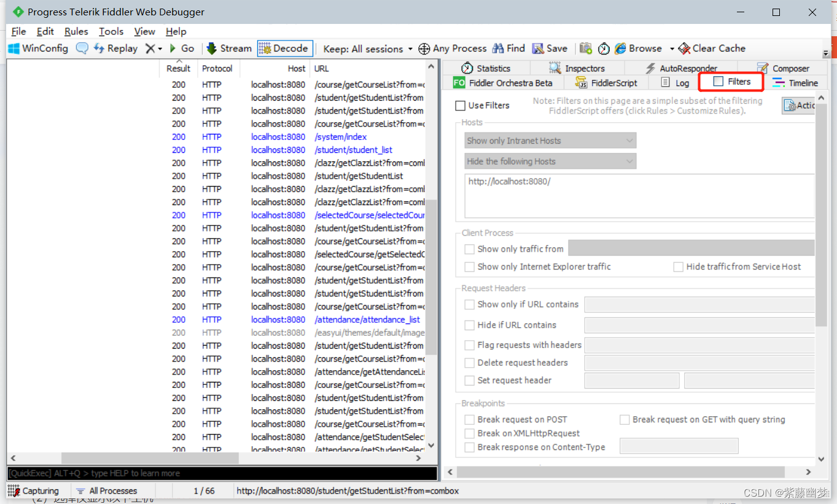
Task: Click the Actions button in Filters
Action: [799, 106]
